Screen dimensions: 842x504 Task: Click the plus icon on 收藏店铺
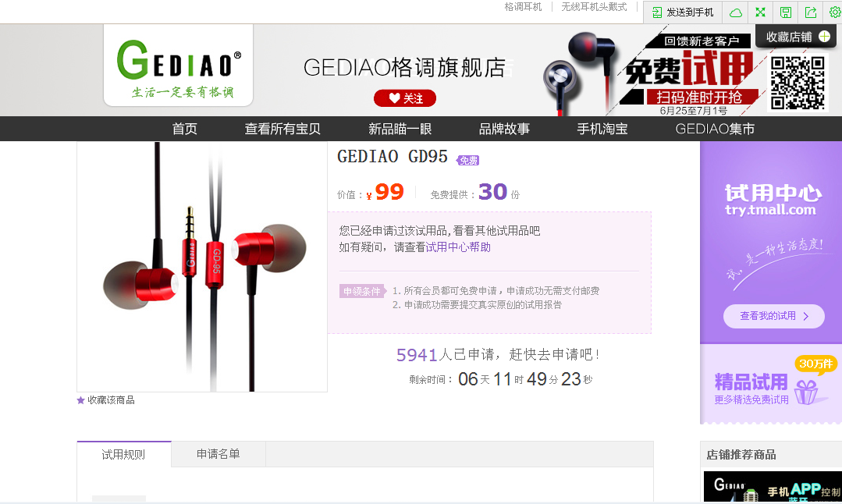[x=824, y=37]
